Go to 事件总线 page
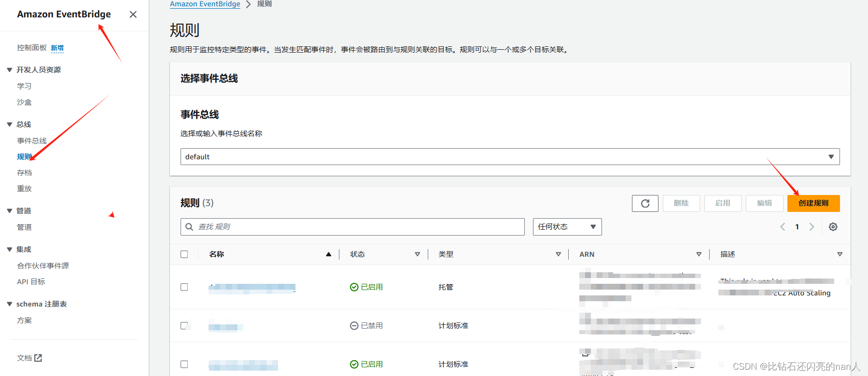 (x=32, y=141)
